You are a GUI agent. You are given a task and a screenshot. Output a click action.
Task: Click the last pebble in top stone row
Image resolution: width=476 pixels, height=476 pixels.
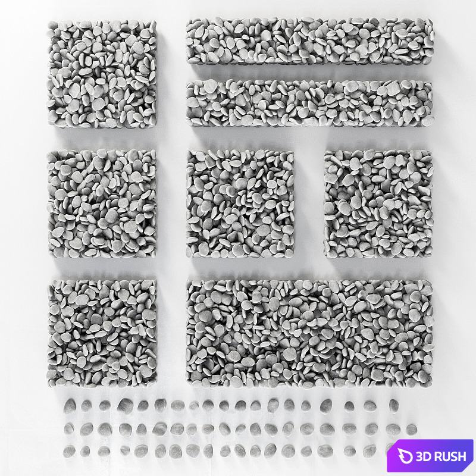pyautogui.click(x=394, y=405)
